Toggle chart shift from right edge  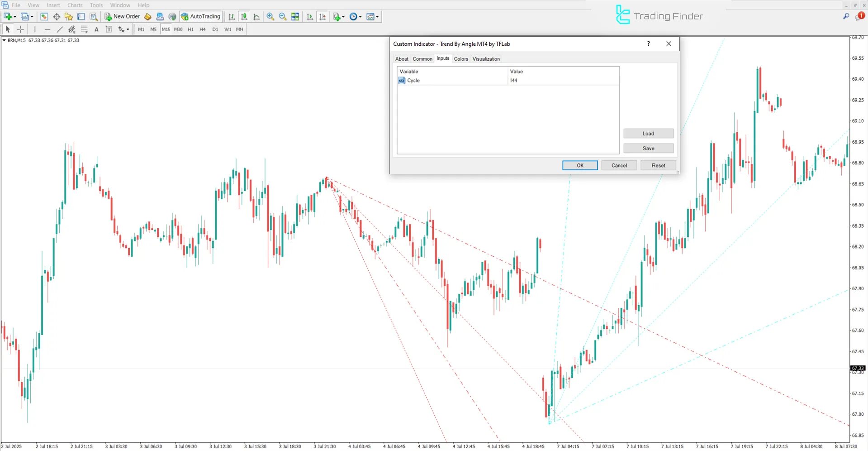click(x=323, y=17)
